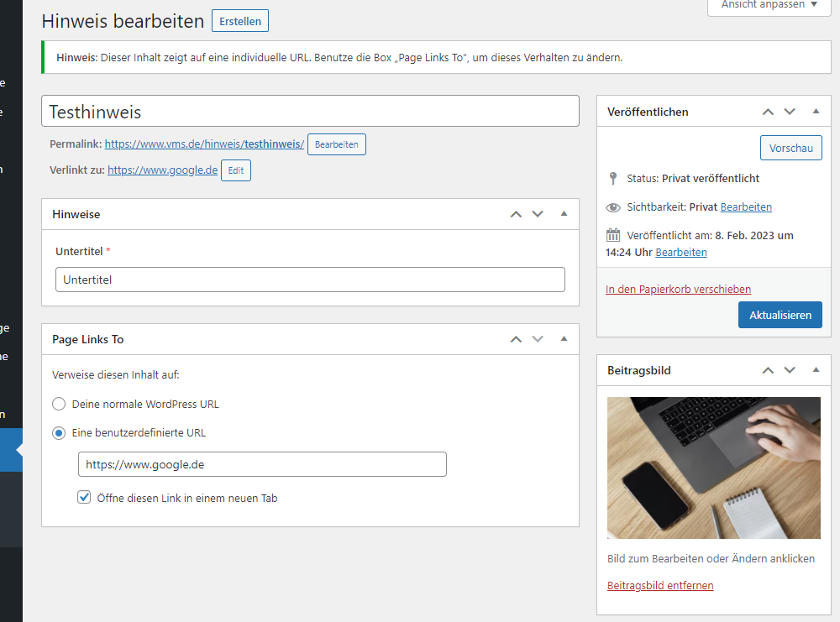
Task: Move Hinweise panel up with arrow
Action: pos(516,214)
